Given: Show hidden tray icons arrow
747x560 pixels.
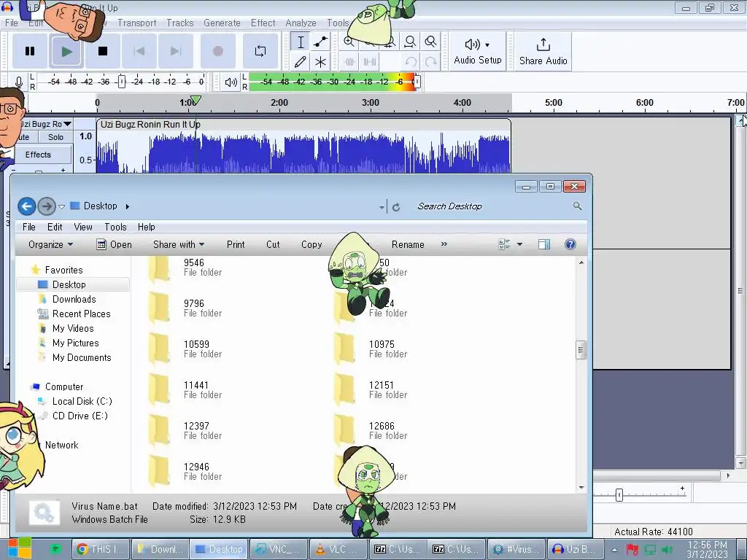Looking at the screenshot, I should click(x=614, y=550).
